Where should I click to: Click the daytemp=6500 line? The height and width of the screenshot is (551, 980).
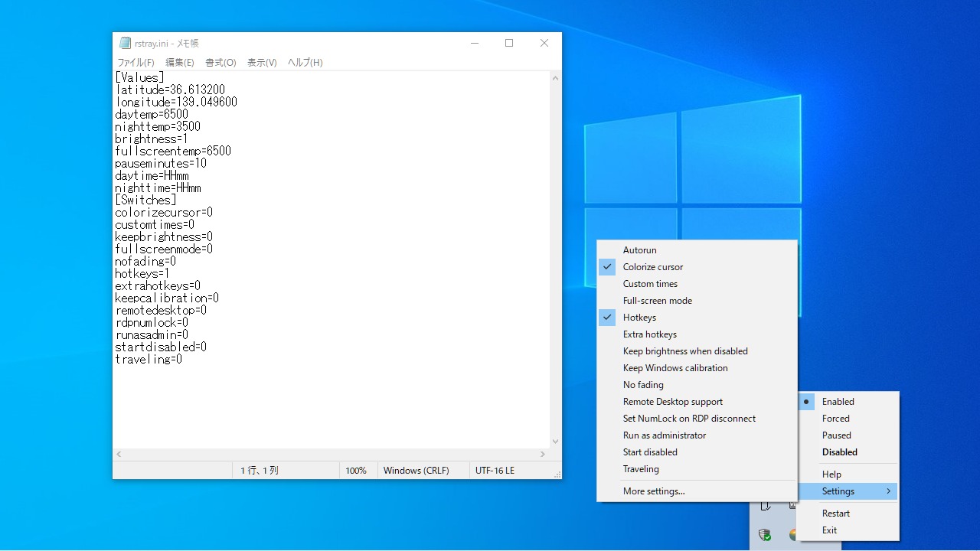click(152, 115)
